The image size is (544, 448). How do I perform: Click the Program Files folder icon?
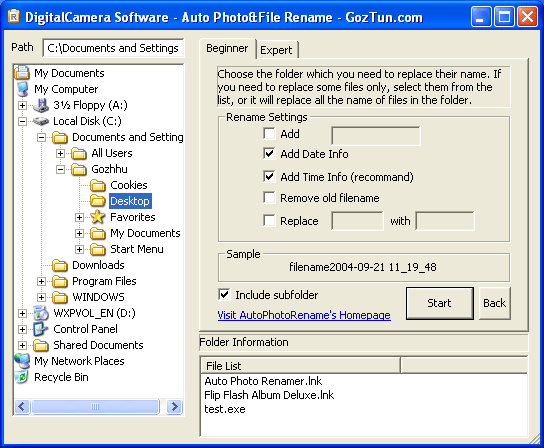pos(60,281)
